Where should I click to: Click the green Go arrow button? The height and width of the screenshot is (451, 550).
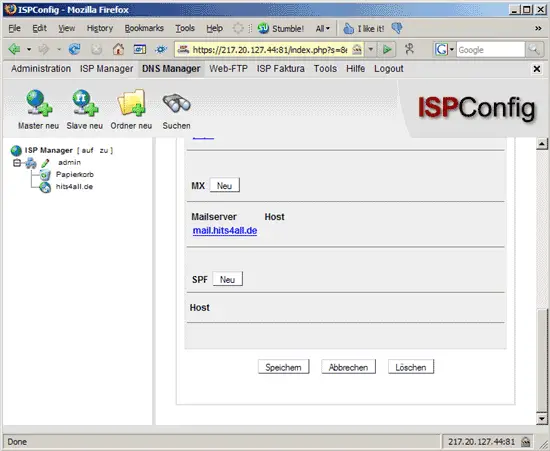click(387, 50)
